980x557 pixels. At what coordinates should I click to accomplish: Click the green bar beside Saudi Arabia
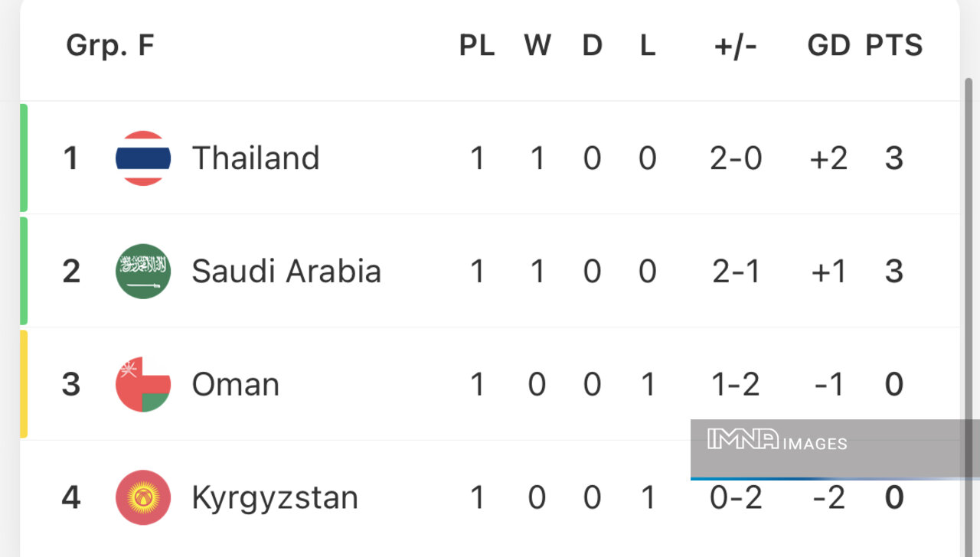(24, 271)
